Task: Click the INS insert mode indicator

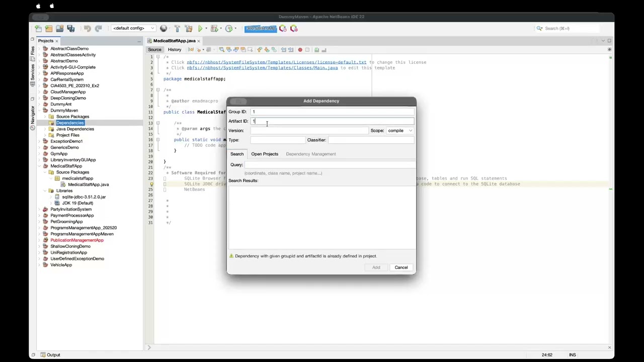Action: click(x=573, y=355)
